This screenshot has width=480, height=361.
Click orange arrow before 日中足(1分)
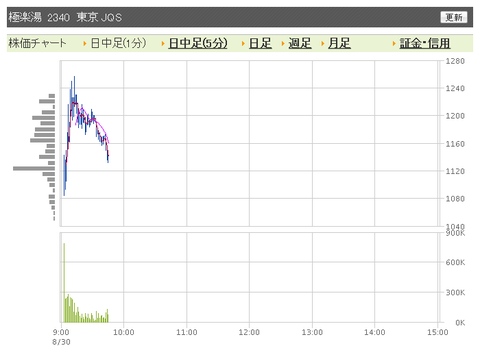(x=85, y=44)
